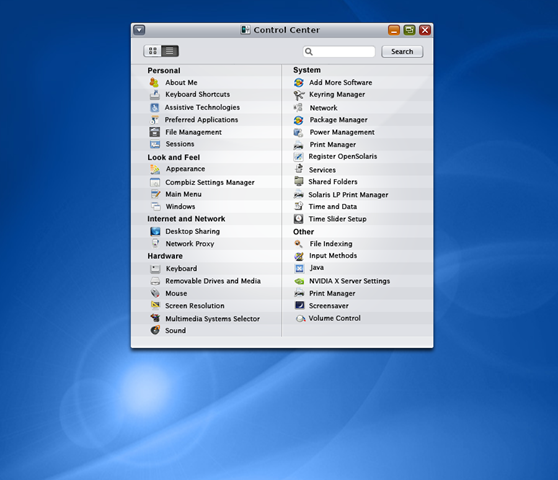Viewport: 558px width, 480px height.
Task: Click Time and Data entry
Action: (x=333, y=206)
